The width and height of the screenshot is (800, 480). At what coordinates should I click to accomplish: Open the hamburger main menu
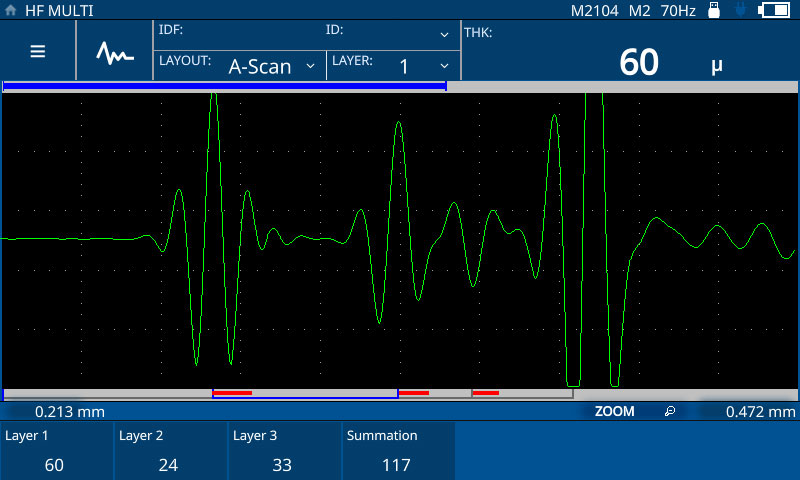point(38,52)
